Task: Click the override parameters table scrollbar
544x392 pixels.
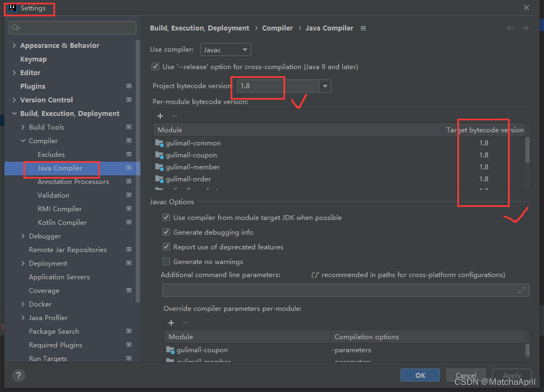Action: pos(528,350)
